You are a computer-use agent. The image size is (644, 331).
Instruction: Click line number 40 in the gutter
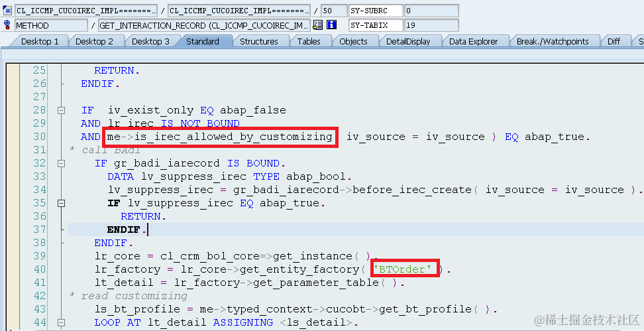click(40, 269)
